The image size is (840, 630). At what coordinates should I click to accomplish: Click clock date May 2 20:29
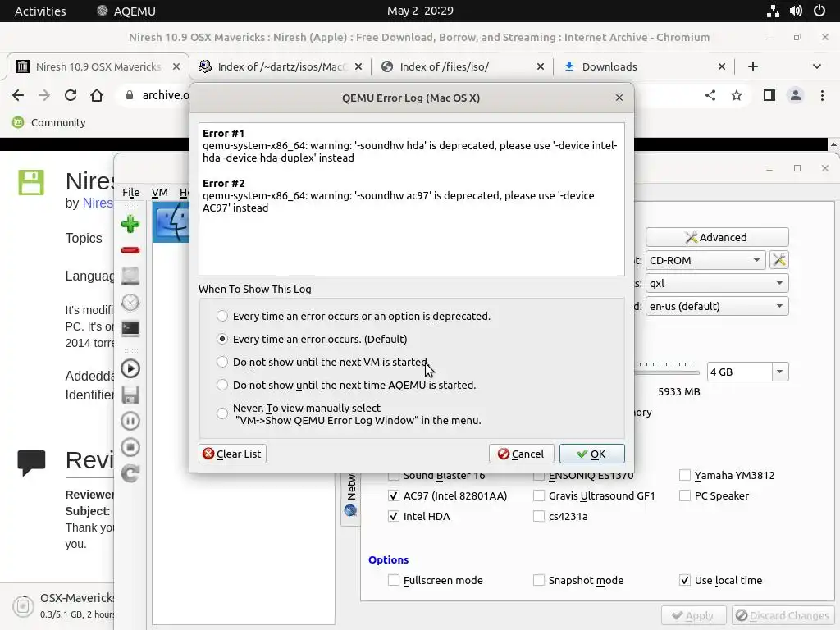(420, 11)
